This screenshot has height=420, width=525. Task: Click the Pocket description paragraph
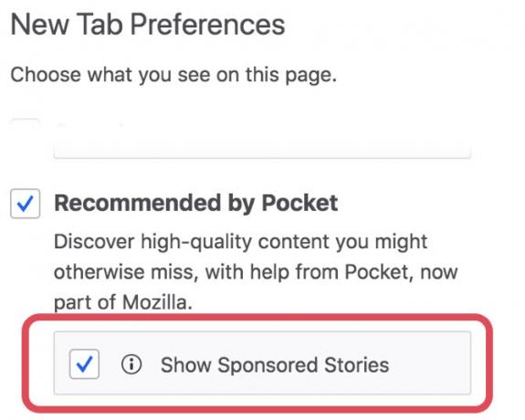pyautogui.click(x=256, y=272)
